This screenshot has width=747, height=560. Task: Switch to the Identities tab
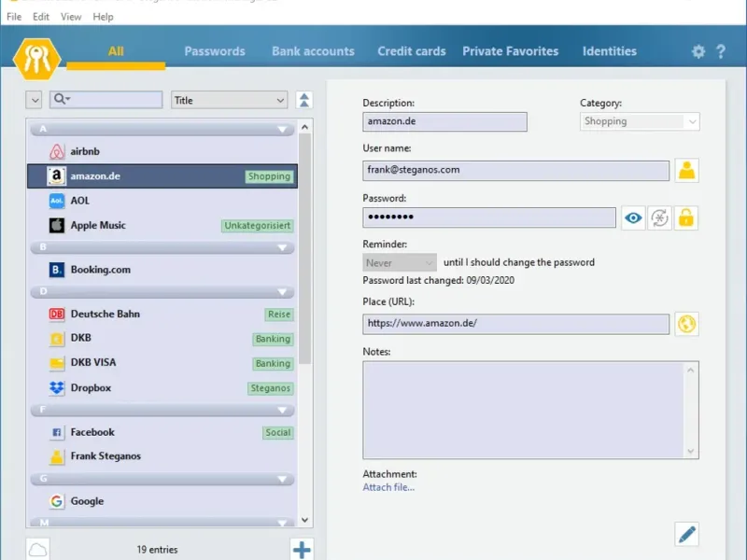pos(610,51)
